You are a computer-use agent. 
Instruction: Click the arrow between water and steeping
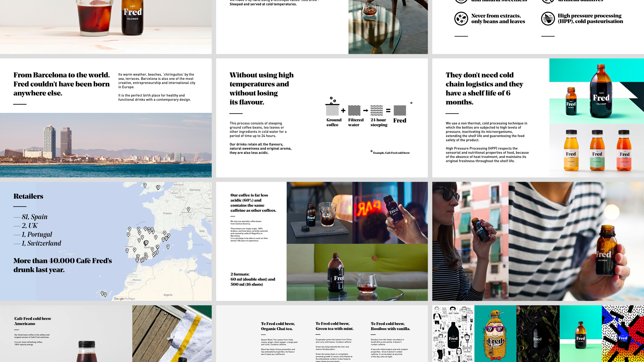[365, 110]
